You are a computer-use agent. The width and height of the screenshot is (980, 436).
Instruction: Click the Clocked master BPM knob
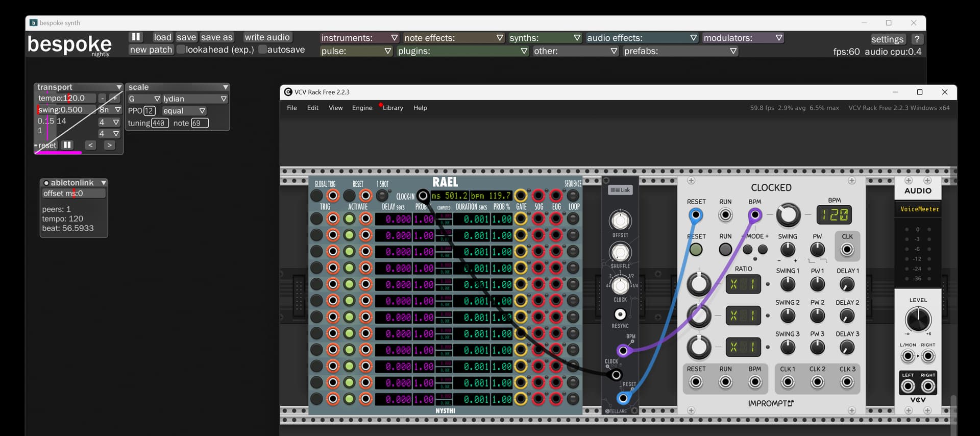point(788,215)
